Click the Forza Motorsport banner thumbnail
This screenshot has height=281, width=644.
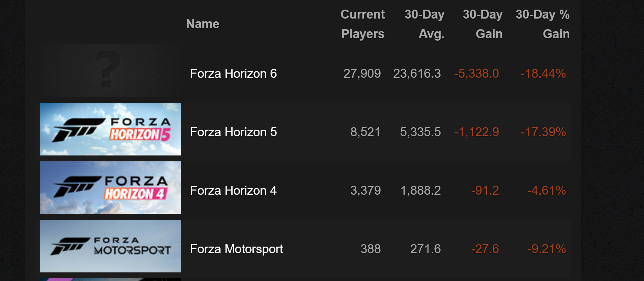[110, 246]
